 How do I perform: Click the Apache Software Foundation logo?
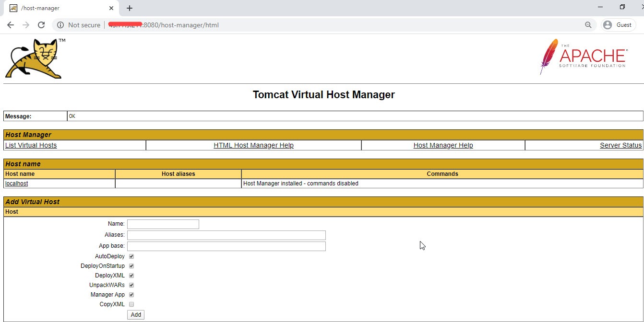583,57
